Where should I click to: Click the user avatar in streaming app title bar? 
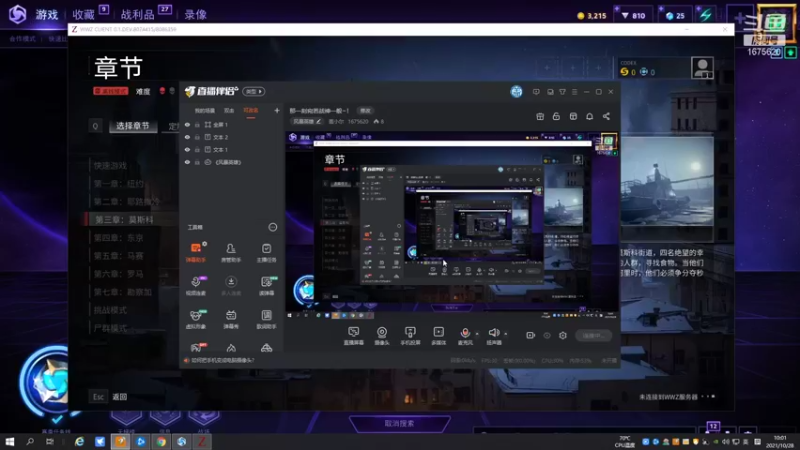(x=516, y=91)
